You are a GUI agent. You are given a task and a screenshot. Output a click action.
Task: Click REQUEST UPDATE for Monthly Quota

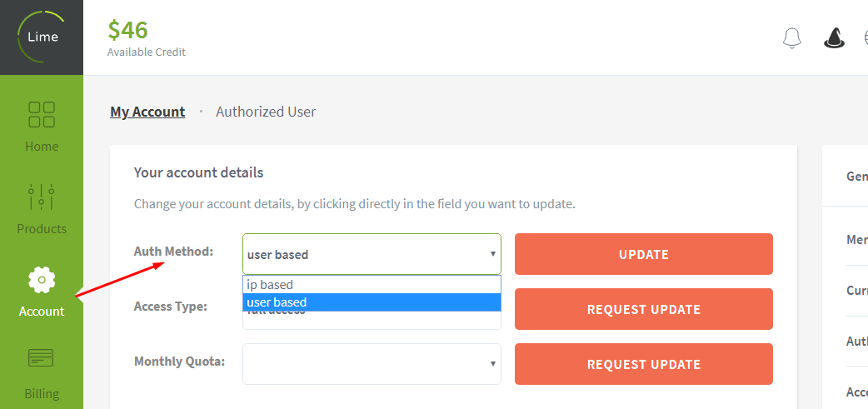point(643,364)
